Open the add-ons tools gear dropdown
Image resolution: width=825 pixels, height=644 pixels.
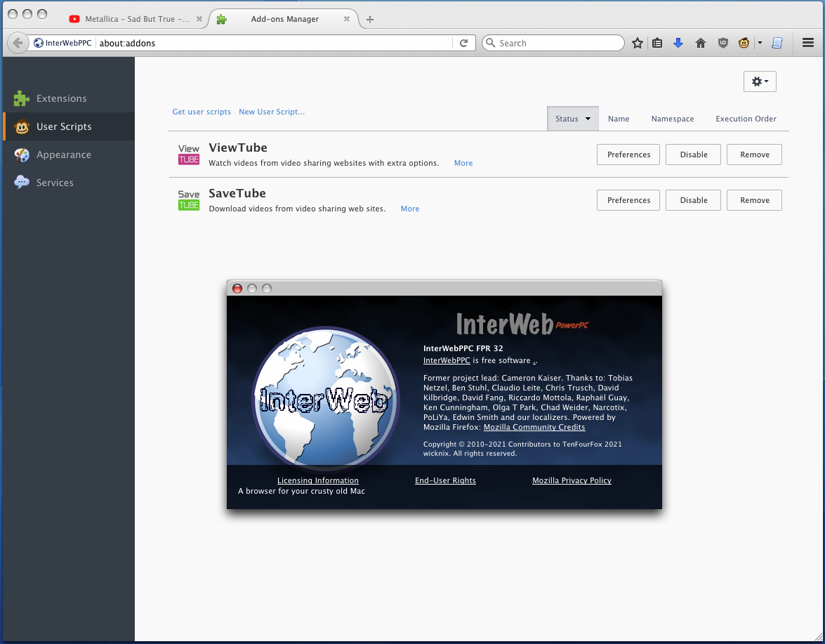coord(760,81)
